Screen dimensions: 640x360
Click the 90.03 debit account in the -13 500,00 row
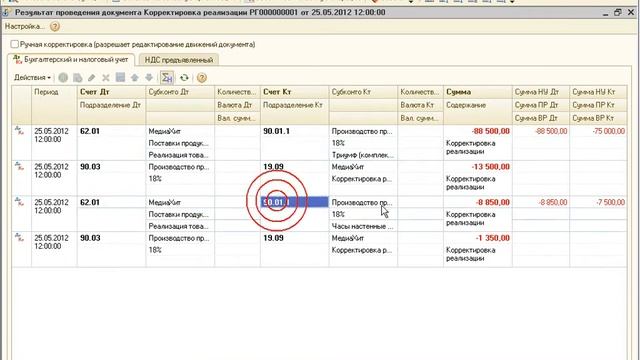tap(111, 167)
